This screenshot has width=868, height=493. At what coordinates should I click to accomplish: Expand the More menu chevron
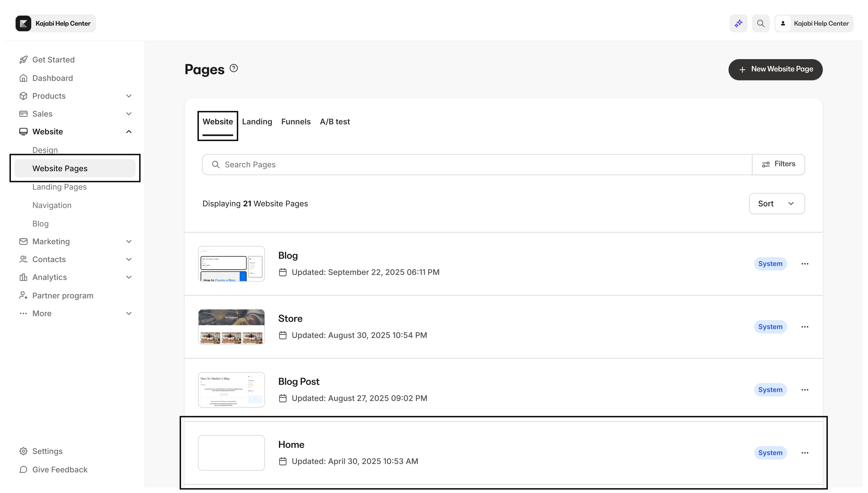(x=129, y=313)
